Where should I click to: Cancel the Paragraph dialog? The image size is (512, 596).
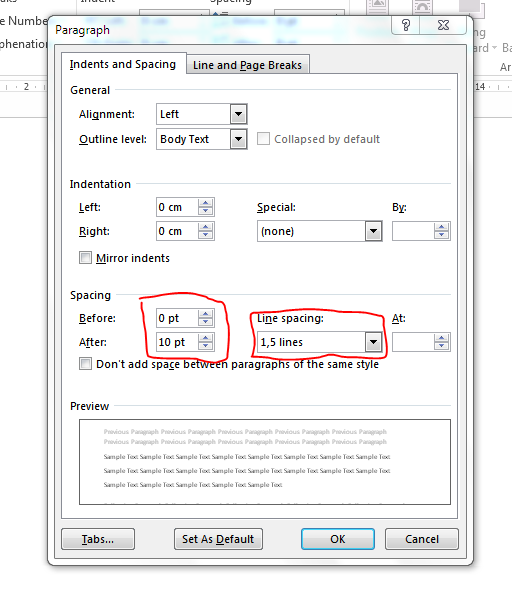point(422,539)
